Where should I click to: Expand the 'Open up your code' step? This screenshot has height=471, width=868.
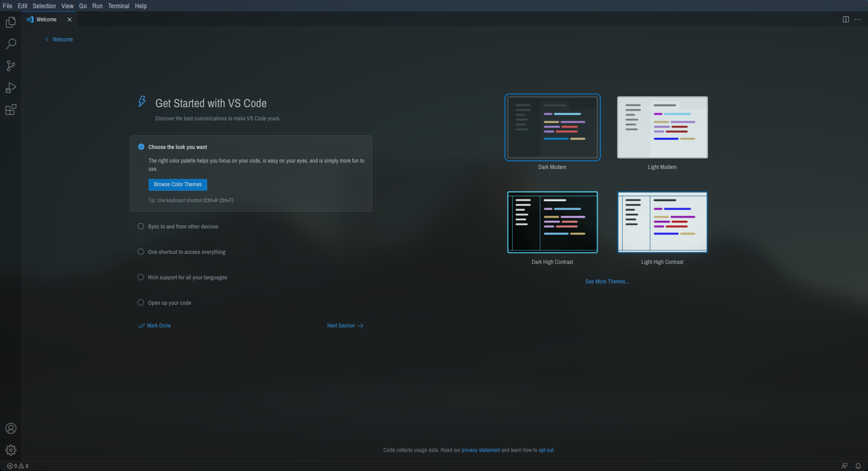[x=169, y=303]
